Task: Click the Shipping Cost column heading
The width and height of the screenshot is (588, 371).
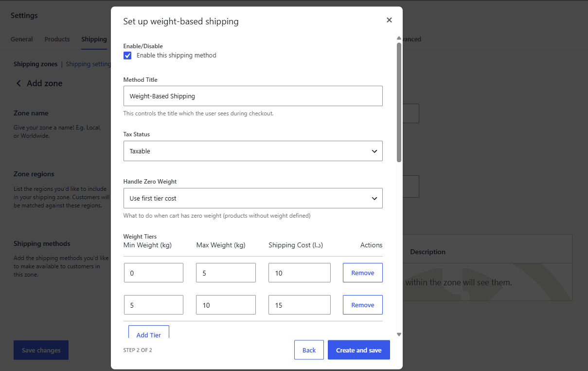Action: pyautogui.click(x=296, y=245)
